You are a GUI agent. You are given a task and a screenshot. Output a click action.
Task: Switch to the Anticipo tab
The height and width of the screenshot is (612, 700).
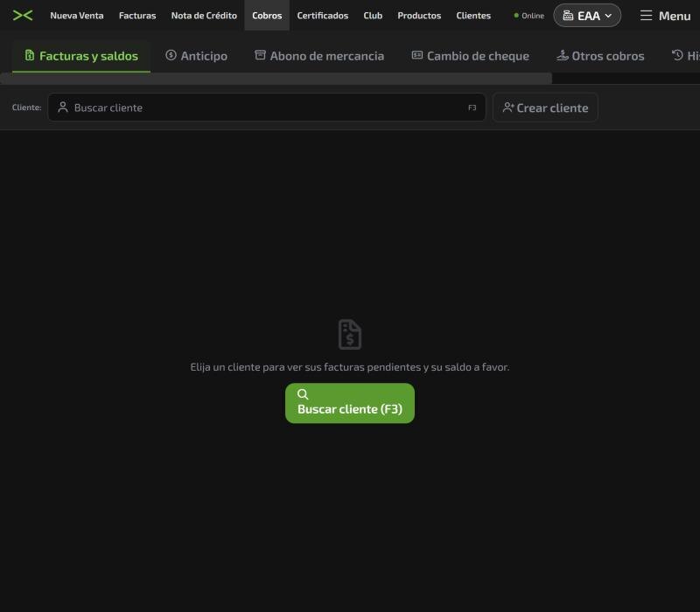(196, 56)
